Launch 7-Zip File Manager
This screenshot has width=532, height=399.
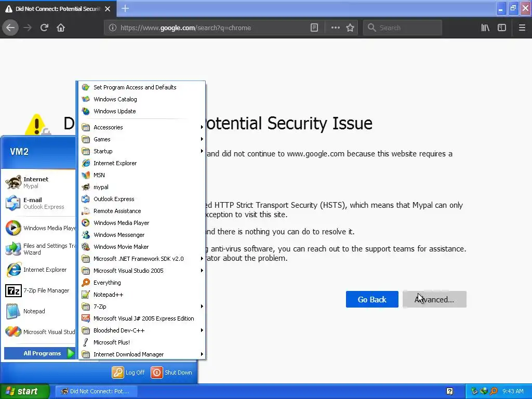point(39,290)
